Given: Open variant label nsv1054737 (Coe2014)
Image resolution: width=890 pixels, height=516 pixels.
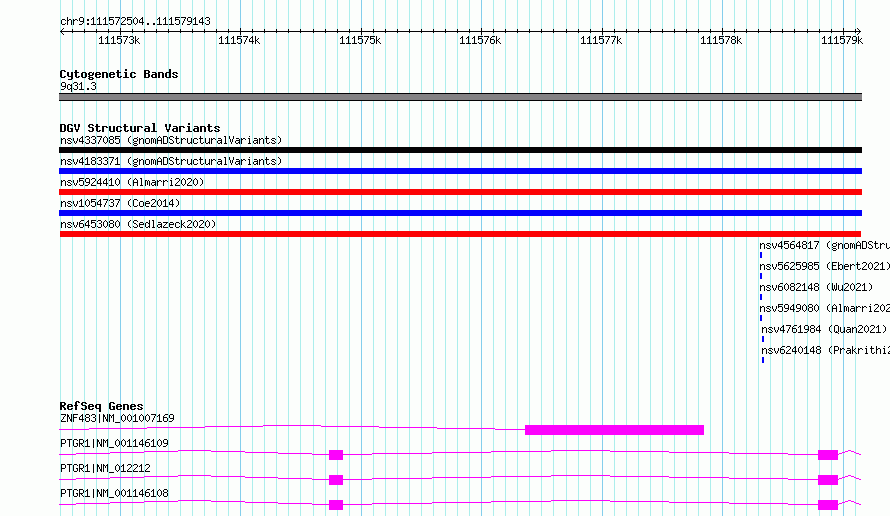Looking at the screenshot, I should (120, 203).
